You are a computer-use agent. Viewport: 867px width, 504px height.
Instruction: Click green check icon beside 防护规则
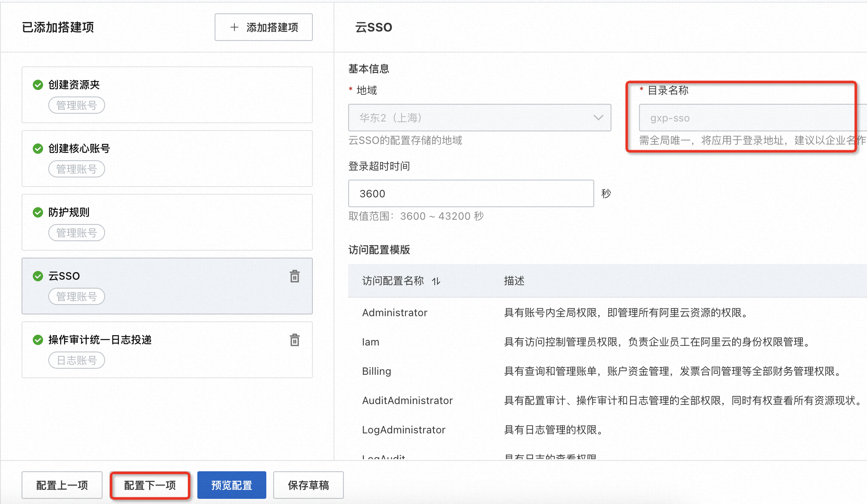tap(38, 212)
